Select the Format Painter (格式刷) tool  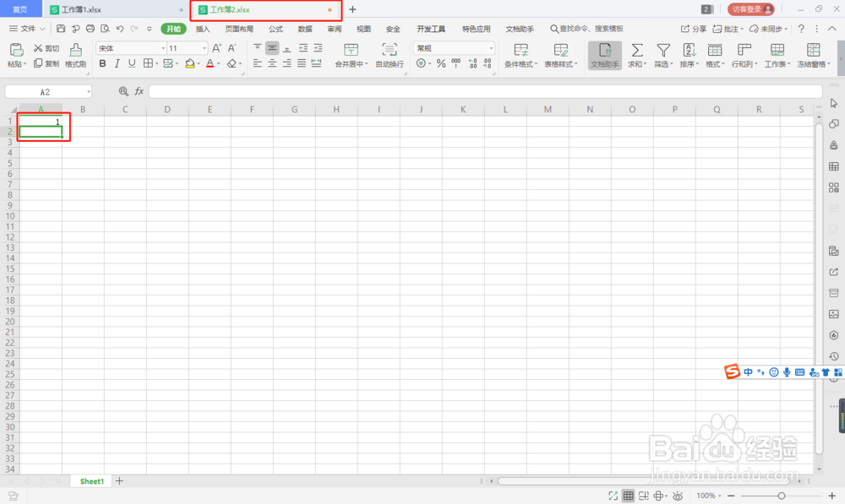click(75, 56)
